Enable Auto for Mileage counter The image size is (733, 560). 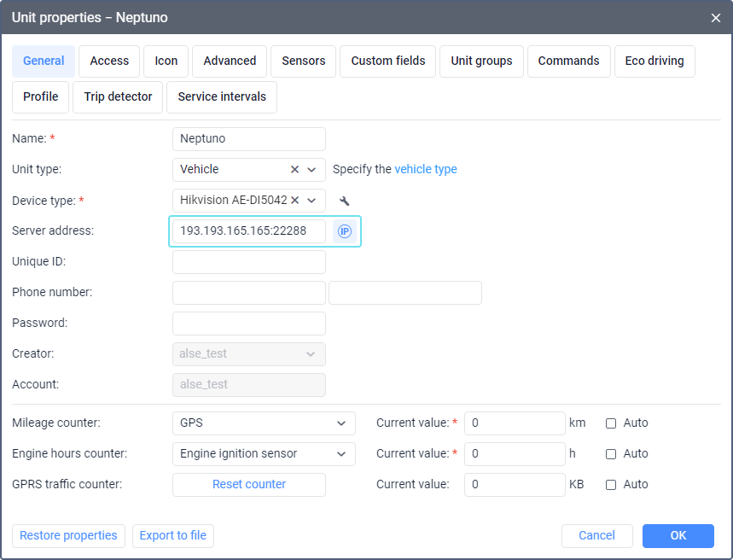610,423
